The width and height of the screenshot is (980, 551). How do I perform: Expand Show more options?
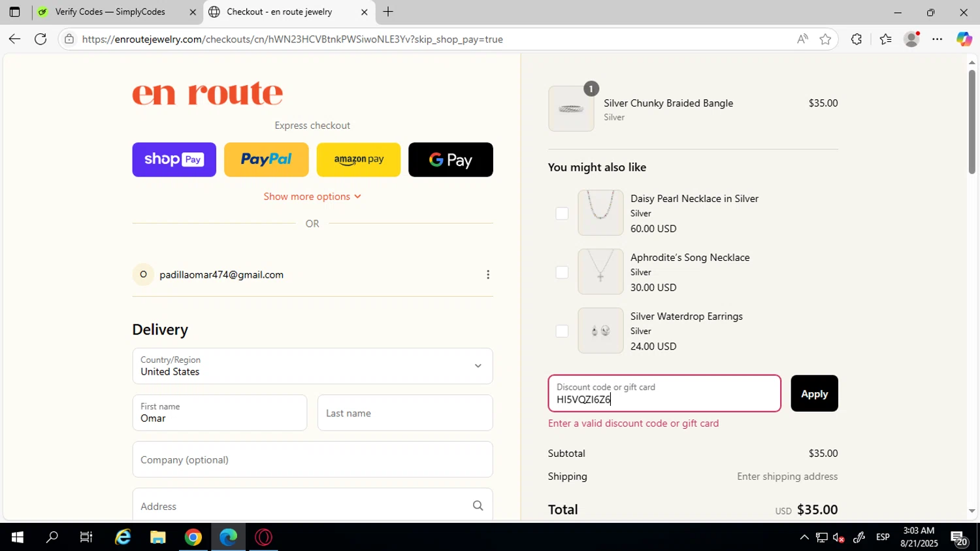pos(312,197)
